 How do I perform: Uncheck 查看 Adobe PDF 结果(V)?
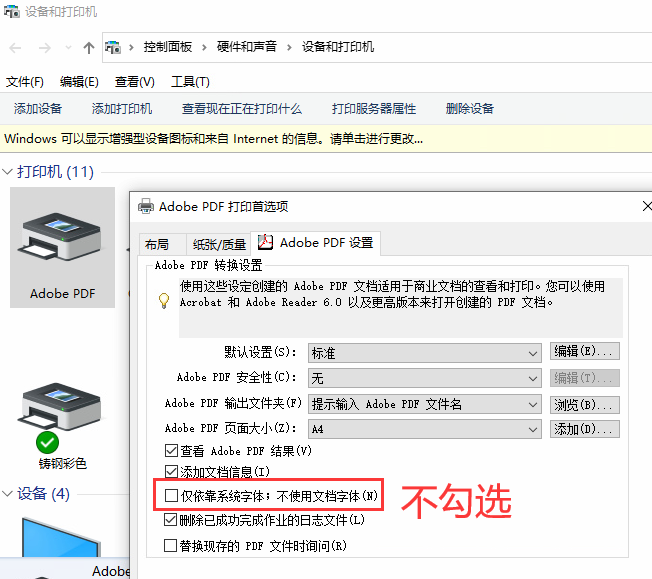coord(171,450)
